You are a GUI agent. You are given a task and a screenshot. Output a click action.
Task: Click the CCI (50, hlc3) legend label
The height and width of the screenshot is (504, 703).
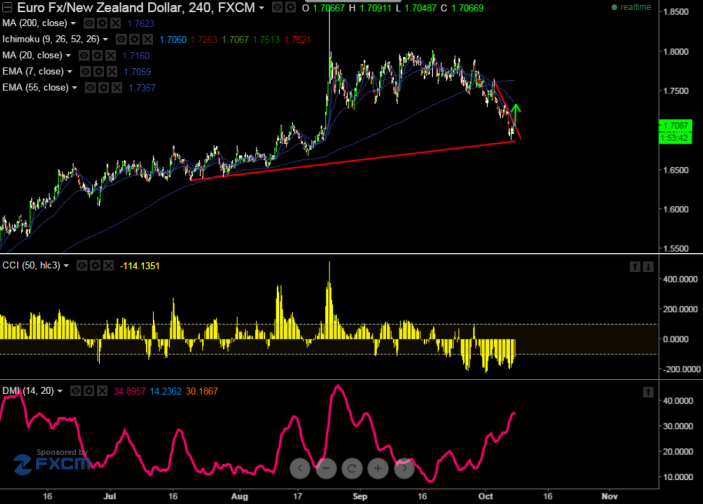pyautogui.click(x=31, y=266)
